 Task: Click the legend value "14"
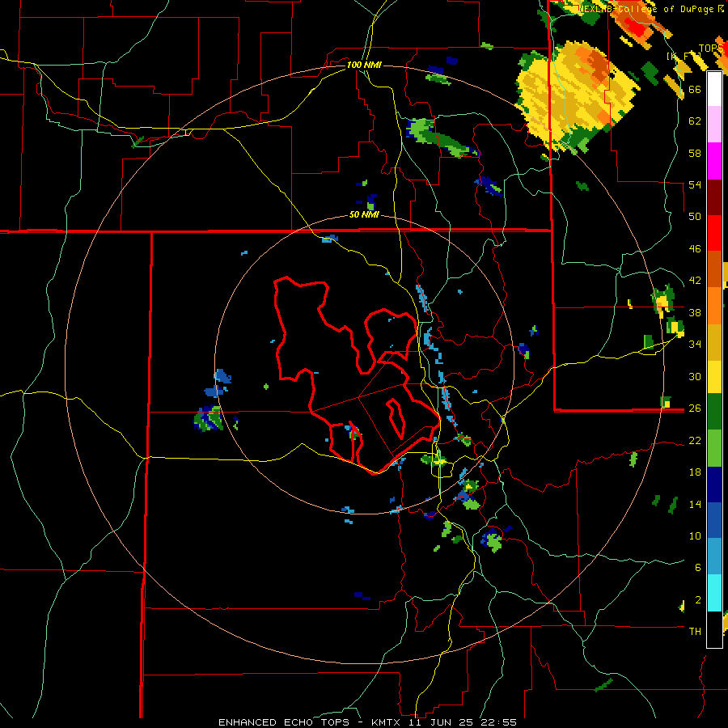695,504
